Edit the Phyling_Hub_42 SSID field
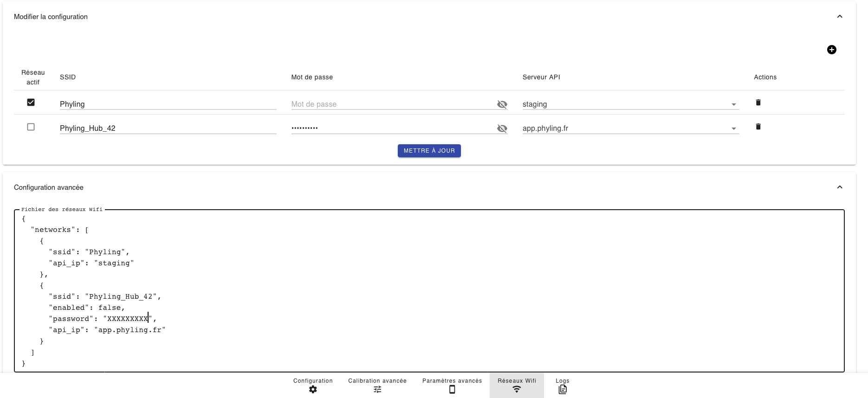The height and width of the screenshot is (398, 868). click(168, 128)
